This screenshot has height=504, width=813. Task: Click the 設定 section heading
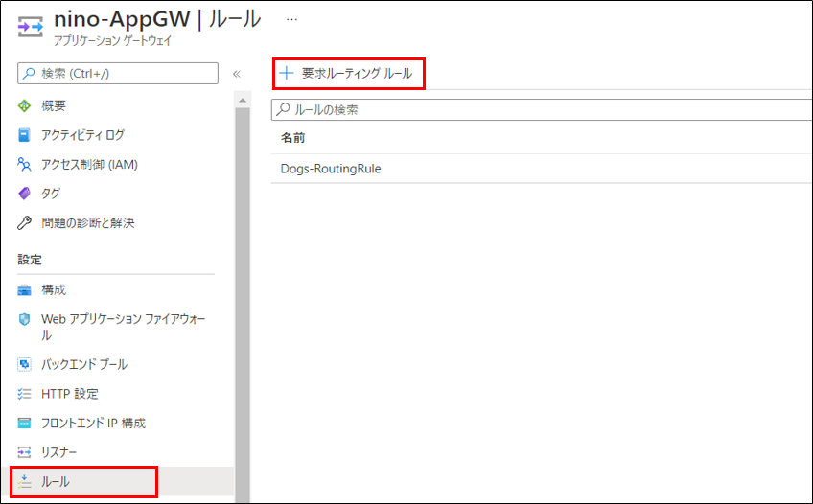click(30, 260)
